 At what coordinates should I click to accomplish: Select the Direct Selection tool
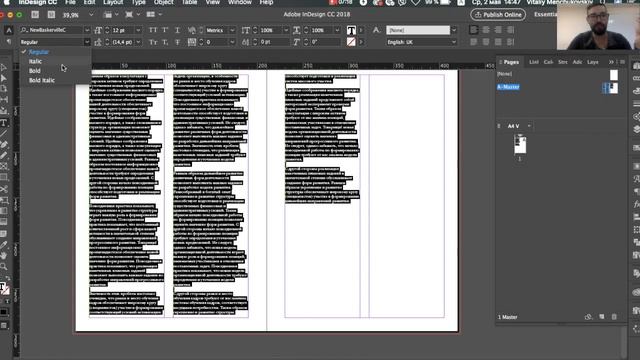(x=4, y=78)
